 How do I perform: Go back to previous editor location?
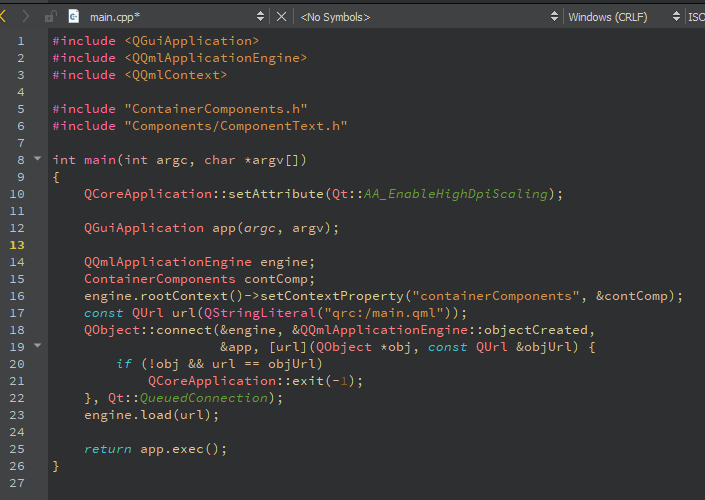point(5,17)
